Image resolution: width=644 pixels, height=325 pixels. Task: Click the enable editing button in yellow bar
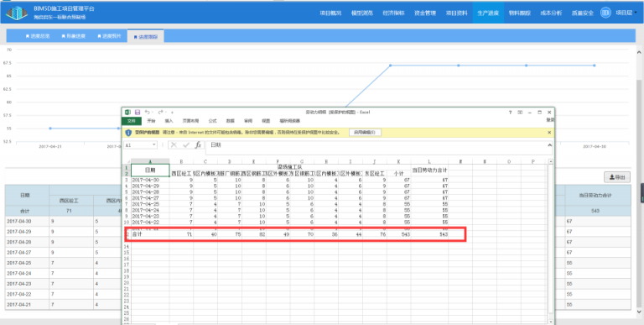pyautogui.click(x=365, y=133)
